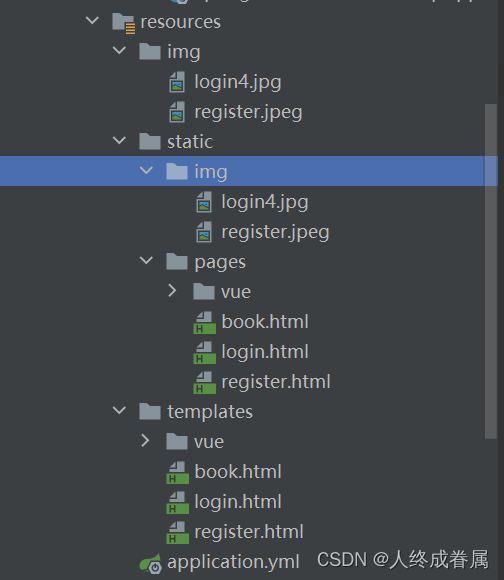The width and height of the screenshot is (504, 580).
Task: Open register.html under templates
Action: [249, 532]
